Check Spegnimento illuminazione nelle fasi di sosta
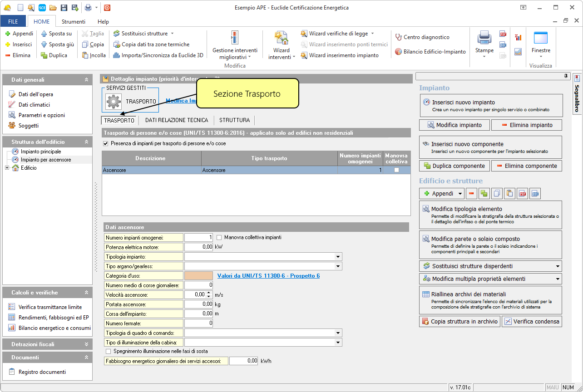The width and height of the screenshot is (583, 392). [x=108, y=351]
